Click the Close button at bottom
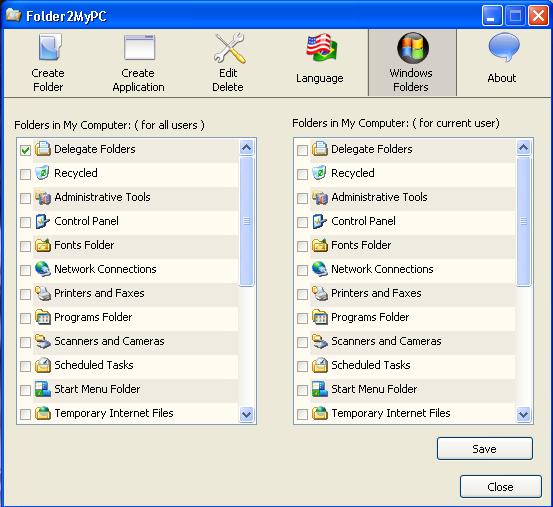This screenshot has height=507, width=553. point(500,487)
